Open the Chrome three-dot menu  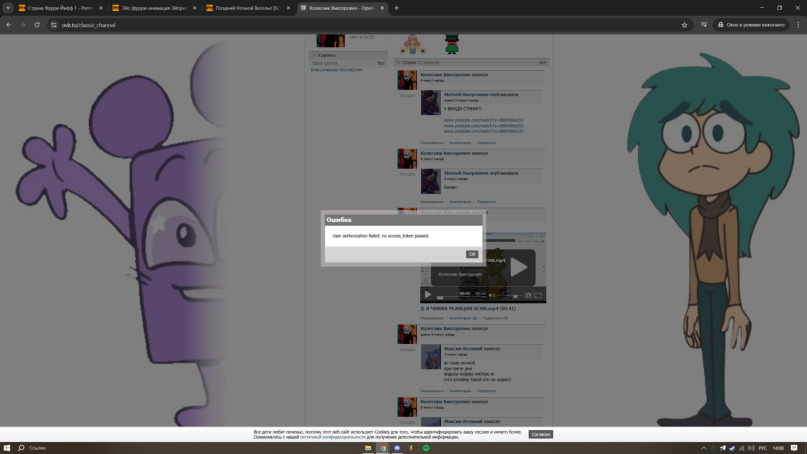[797, 25]
